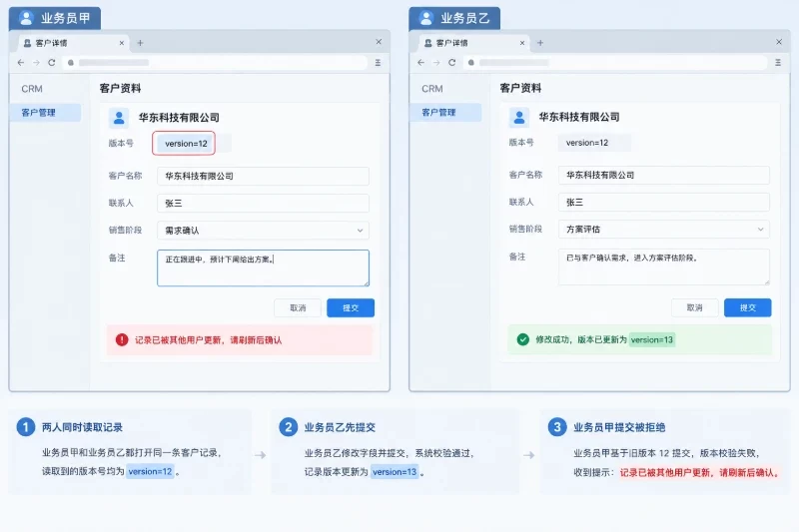Screen dimensions: 799x532
Task: Click CRM logo text in 业务员乙 window
Action: 432,89
